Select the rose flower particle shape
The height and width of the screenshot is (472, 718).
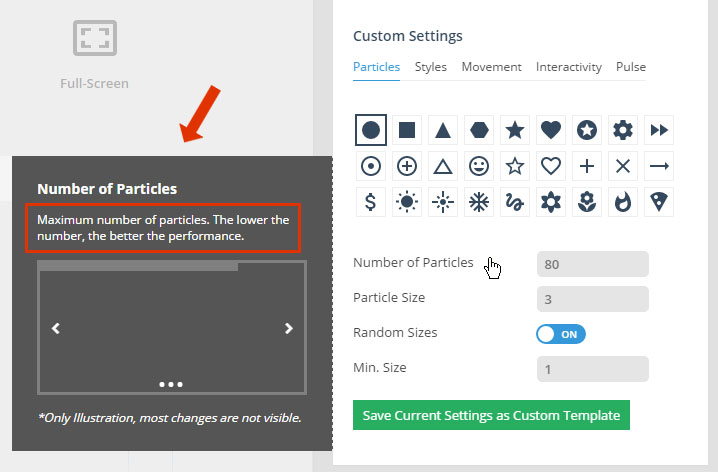(x=587, y=202)
